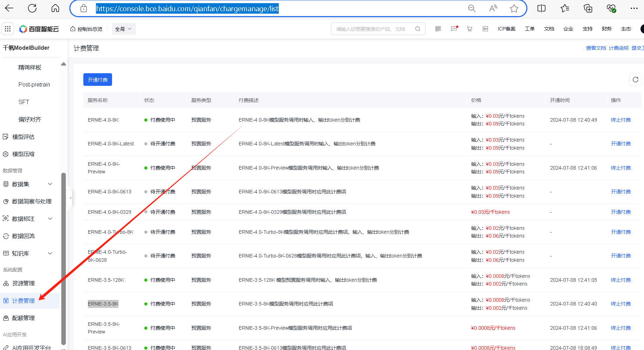Viewport: 644px width, 350px height.
Task: Reload the page with browser refresh icon
Action: (x=32, y=8)
